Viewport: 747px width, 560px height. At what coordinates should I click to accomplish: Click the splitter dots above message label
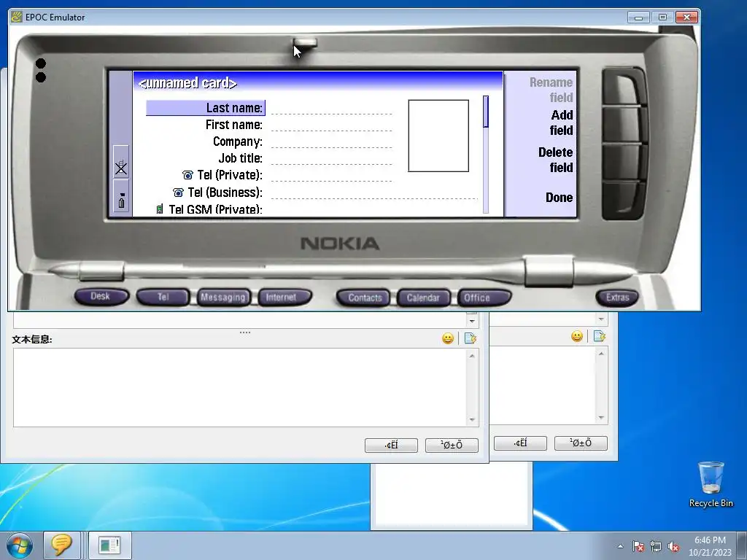coord(245,332)
